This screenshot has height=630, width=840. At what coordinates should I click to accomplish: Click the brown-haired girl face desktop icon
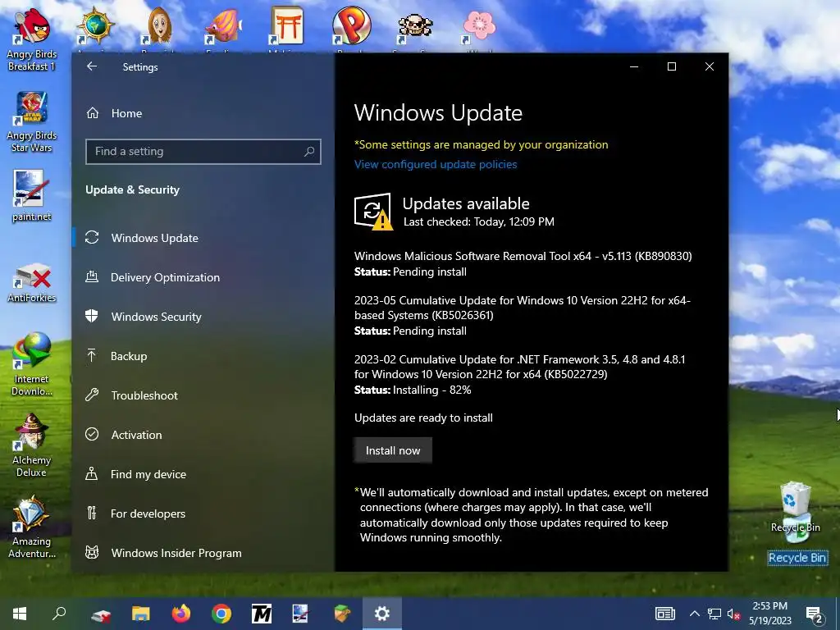(158, 25)
